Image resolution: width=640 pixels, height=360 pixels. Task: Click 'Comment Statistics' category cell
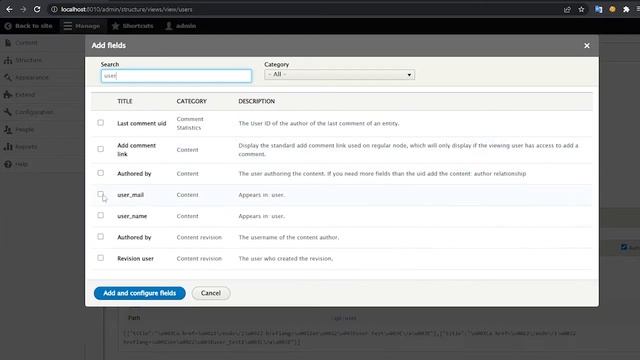pyautogui.click(x=190, y=123)
